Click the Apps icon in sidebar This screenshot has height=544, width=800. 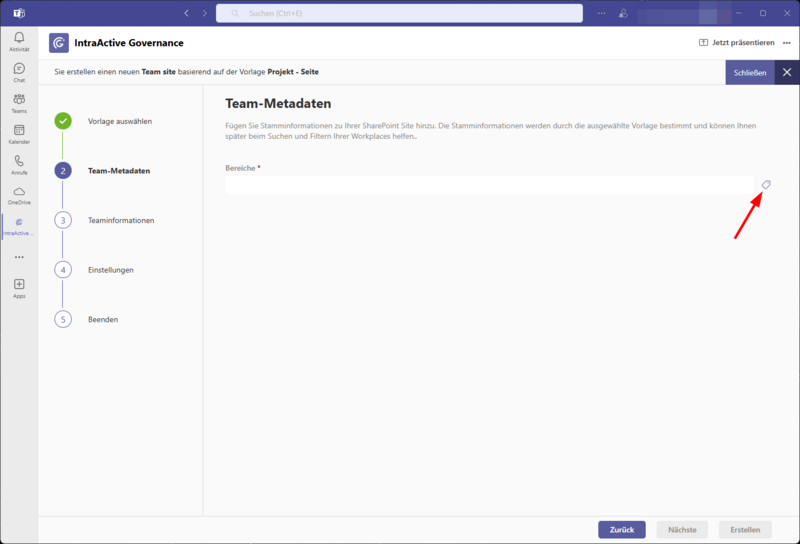pos(19,288)
